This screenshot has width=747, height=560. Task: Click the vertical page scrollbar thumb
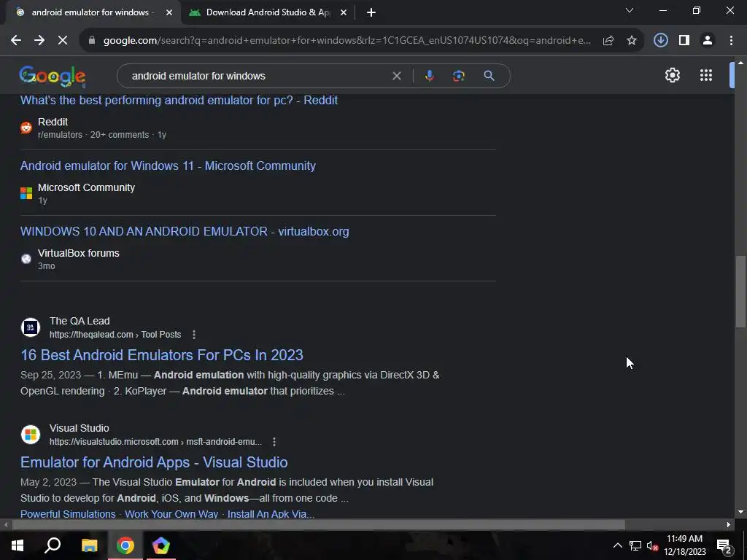[740, 292]
